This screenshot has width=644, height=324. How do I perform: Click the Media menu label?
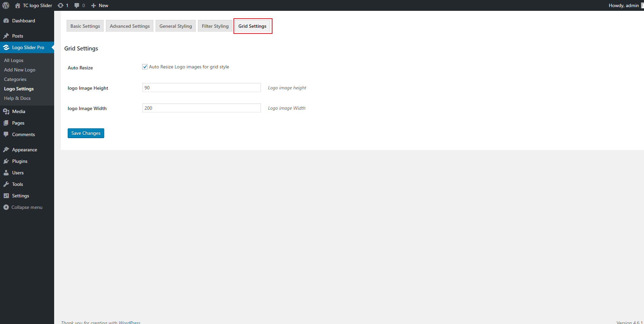[x=19, y=111]
